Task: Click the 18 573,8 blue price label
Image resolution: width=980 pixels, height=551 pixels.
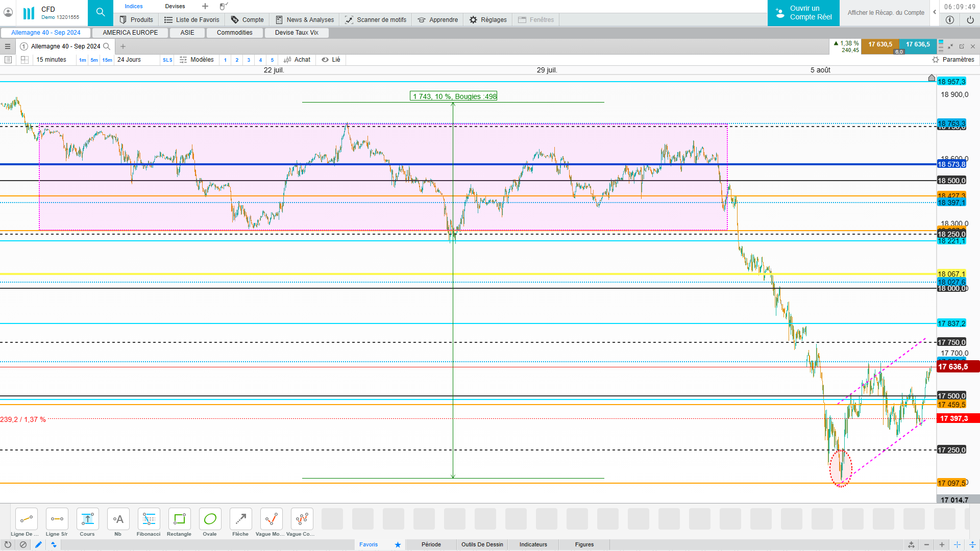Action: coord(951,164)
